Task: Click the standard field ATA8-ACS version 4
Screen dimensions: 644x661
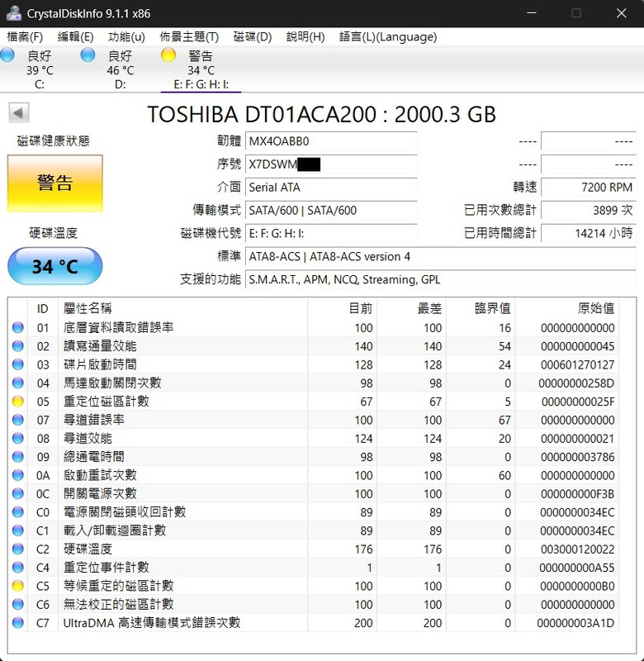Action: pyautogui.click(x=441, y=256)
